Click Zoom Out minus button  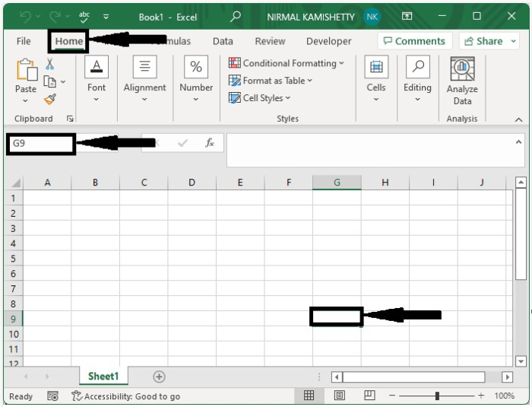tap(392, 396)
